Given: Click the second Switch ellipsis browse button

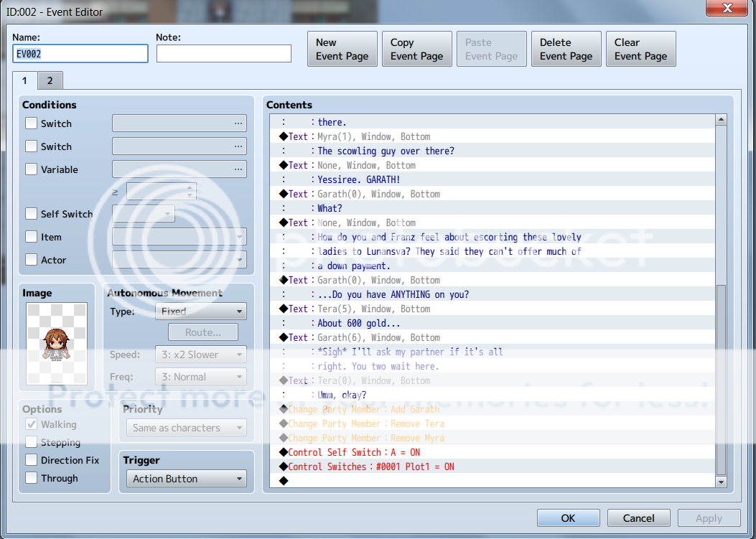Looking at the screenshot, I should 238,146.
